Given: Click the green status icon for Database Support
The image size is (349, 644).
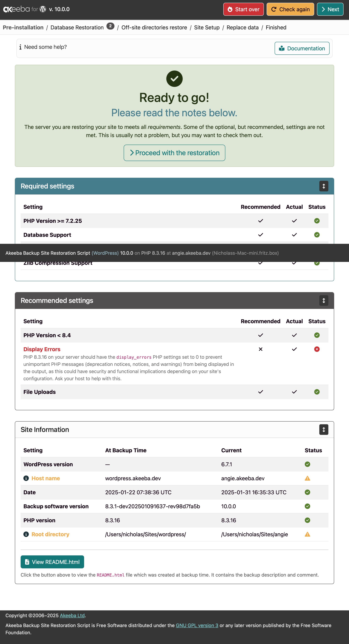Looking at the screenshot, I should click(x=317, y=235).
